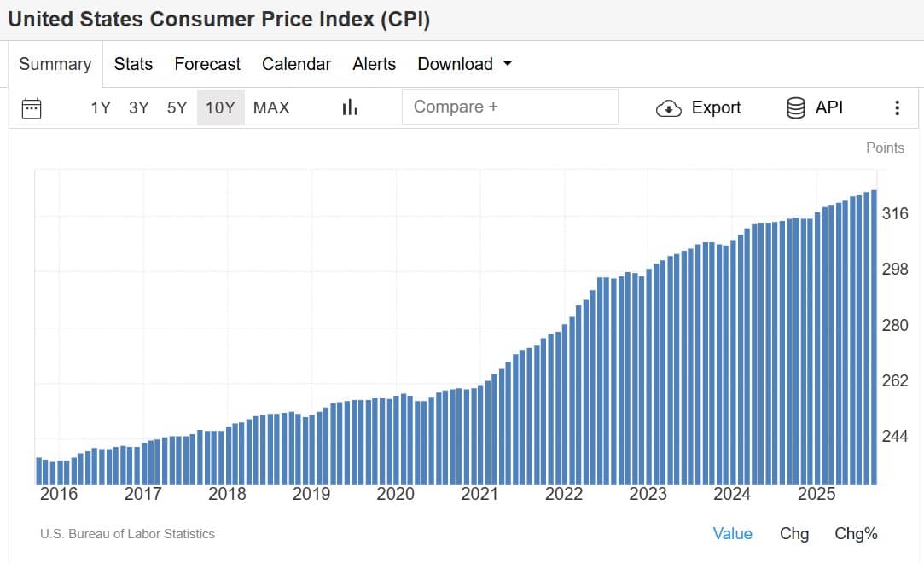Switch chart to Chg view

click(x=794, y=534)
